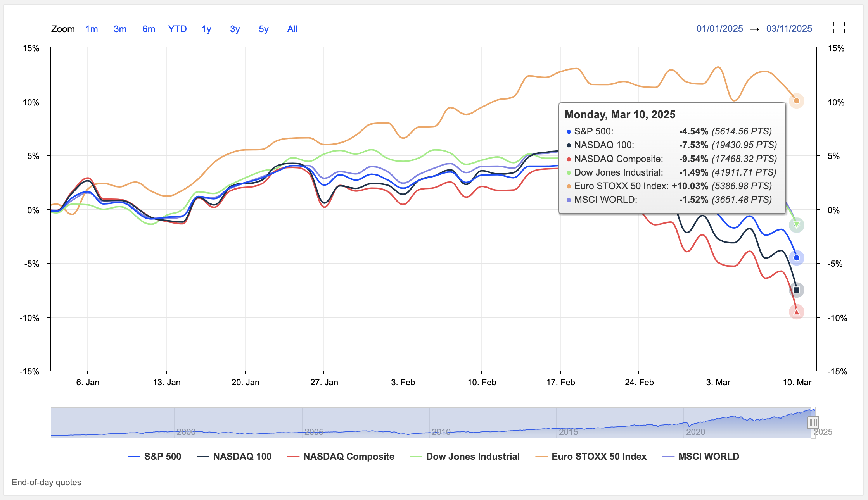Click the -7.53% NASDAQ 100 tooltip value

tap(693, 145)
